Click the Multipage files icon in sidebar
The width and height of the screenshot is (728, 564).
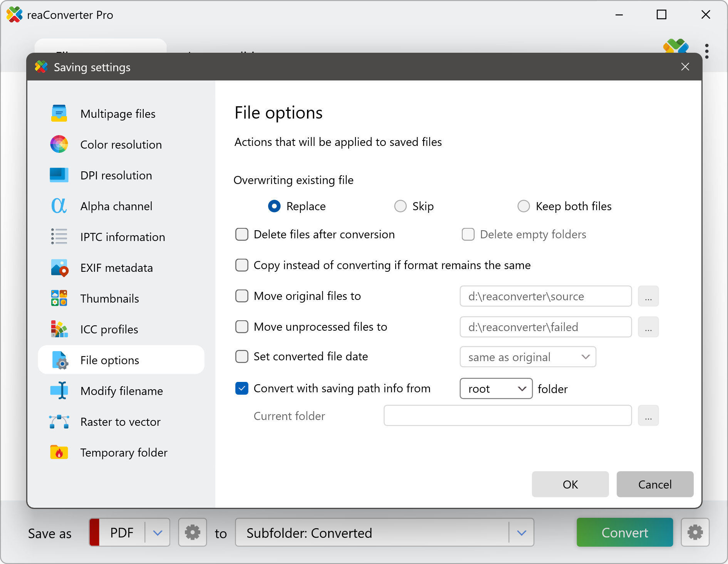(x=59, y=114)
